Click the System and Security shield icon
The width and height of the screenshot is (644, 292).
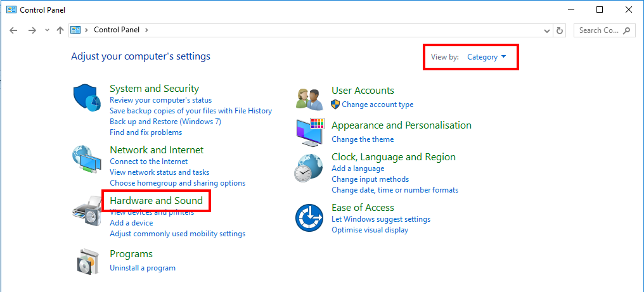point(87,98)
